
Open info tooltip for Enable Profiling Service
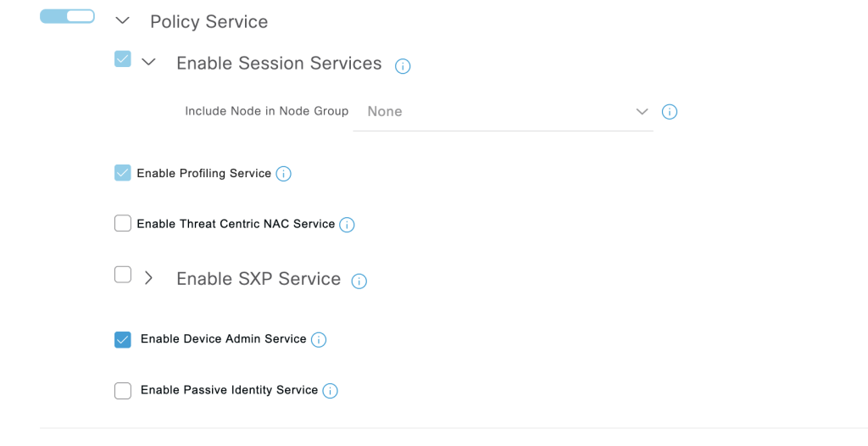(x=284, y=174)
